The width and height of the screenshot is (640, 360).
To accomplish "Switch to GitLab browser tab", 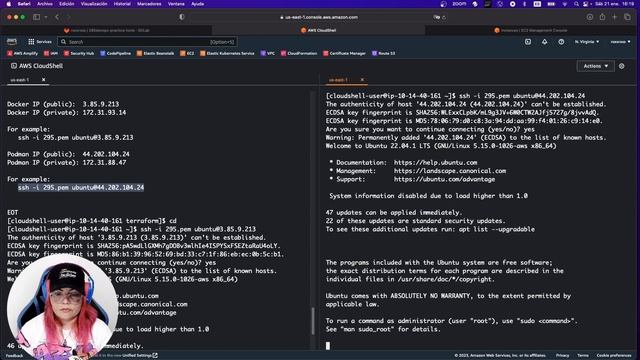I will [x=107, y=30].
